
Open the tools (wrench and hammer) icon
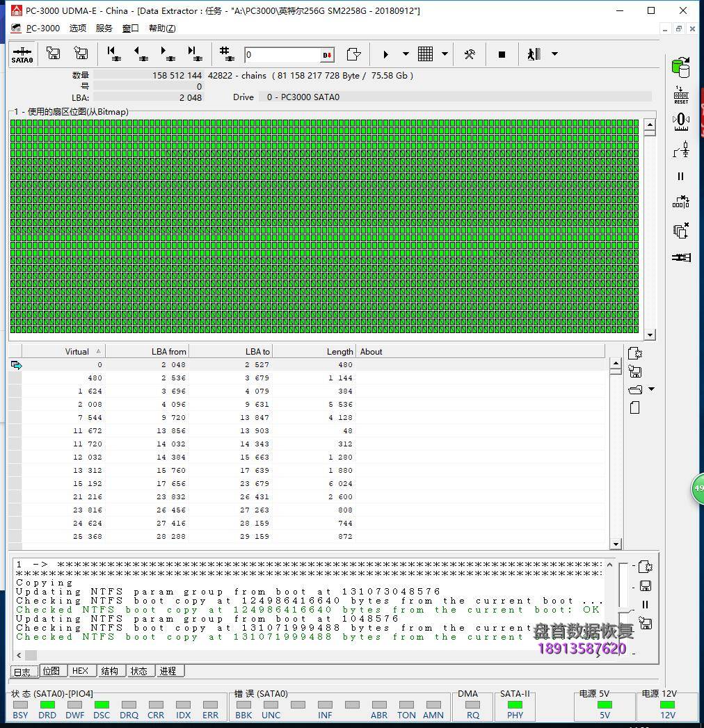[x=470, y=54]
